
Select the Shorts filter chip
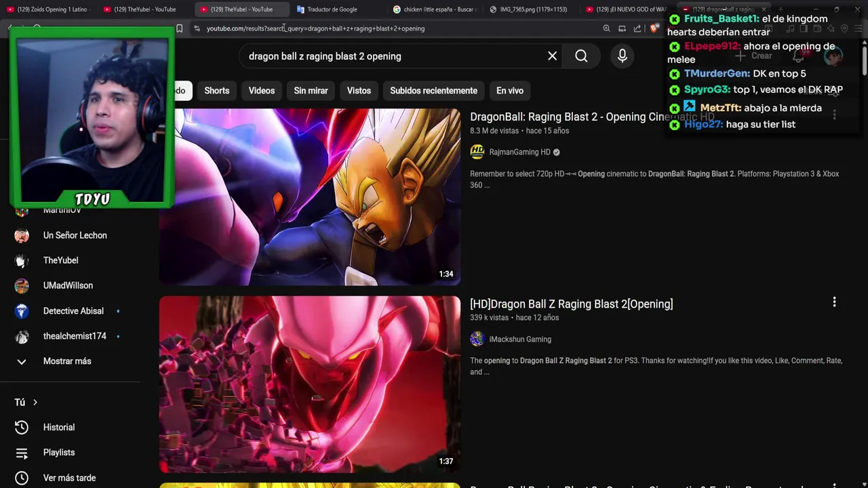tap(217, 91)
